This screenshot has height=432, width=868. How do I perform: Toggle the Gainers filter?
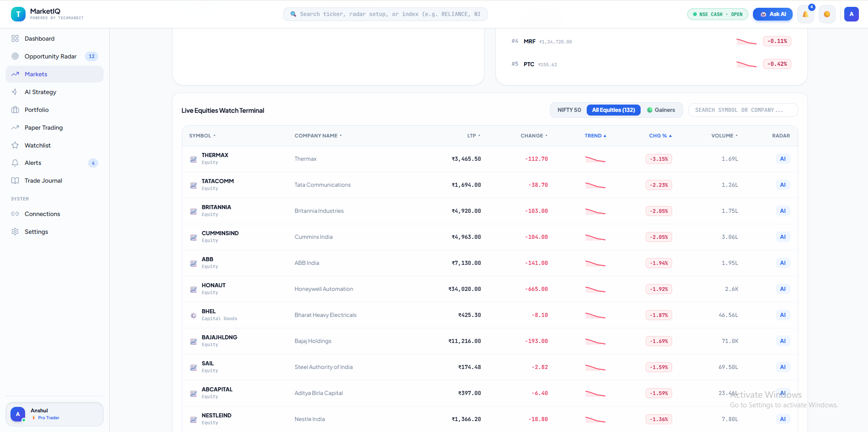661,110
